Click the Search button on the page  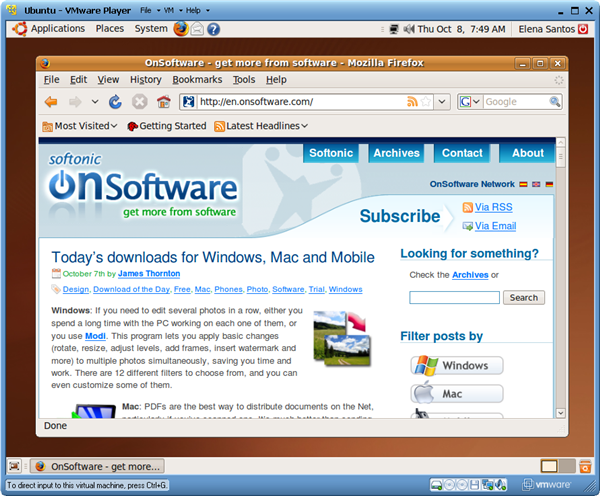(x=523, y=297)
